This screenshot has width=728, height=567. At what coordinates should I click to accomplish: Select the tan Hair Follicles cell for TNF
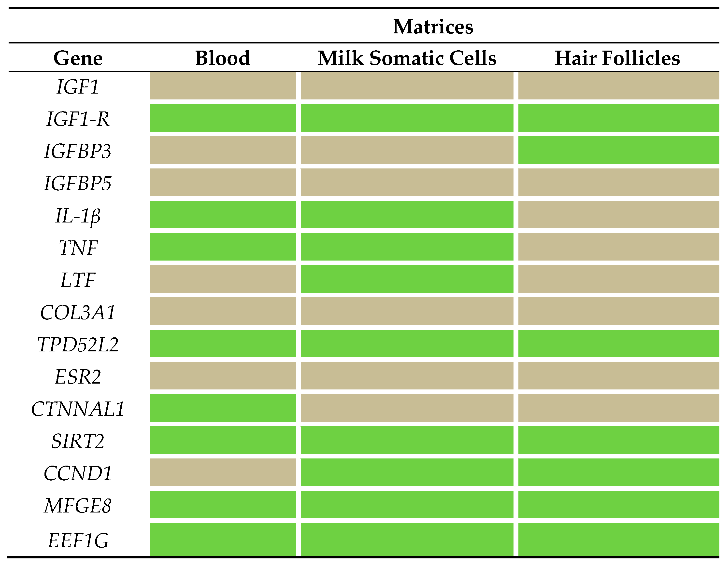619,247
